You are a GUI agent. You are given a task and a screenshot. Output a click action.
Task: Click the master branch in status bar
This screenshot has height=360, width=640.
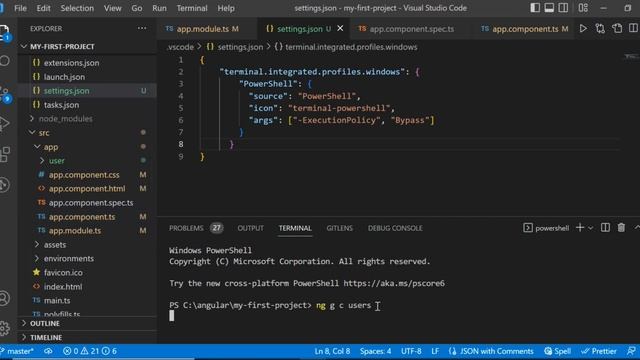[18, 351]
